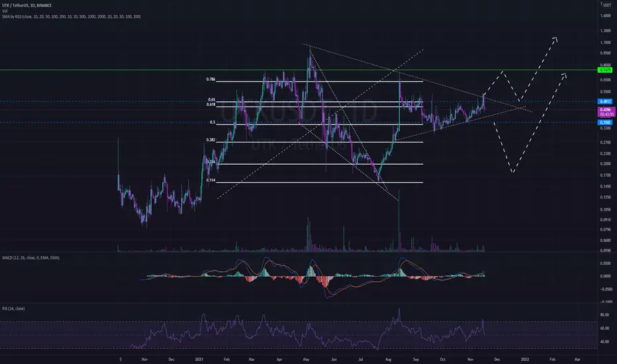Screen dimensions: 617x364
Task: Click the Sep label on time axis
Action: click(x=416, y=359)
